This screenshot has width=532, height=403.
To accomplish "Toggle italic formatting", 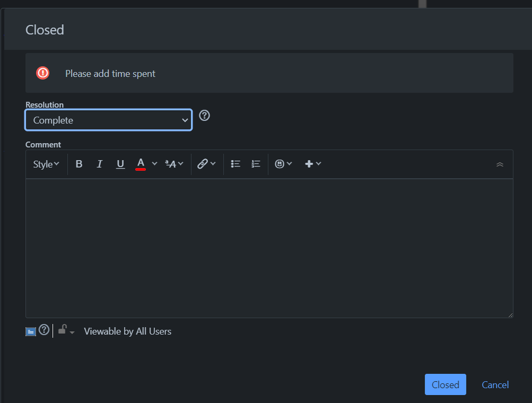I will 100,164.
